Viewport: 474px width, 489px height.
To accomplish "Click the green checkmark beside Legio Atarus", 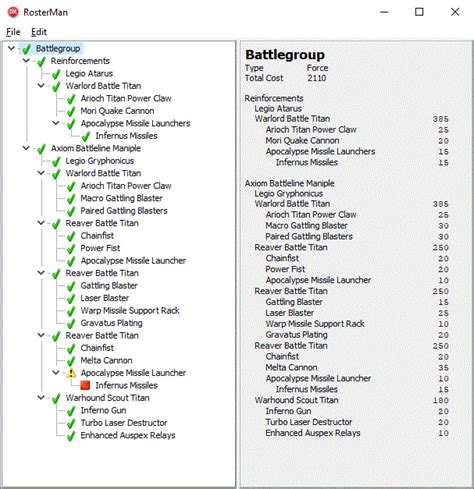I will (x=56, y=74).
